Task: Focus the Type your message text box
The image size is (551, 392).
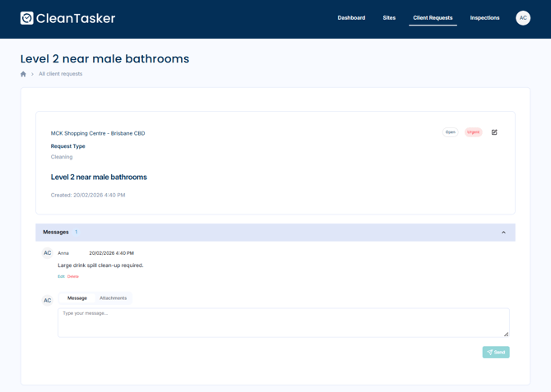Action: [x=283, y=322]
